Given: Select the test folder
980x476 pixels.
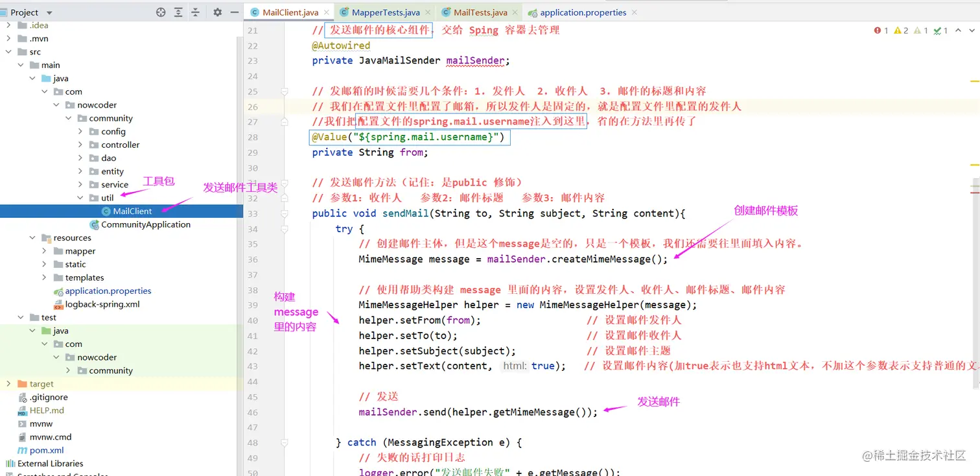Looking at the screenshot, I should pyautogui.click(x=49, y=318).
